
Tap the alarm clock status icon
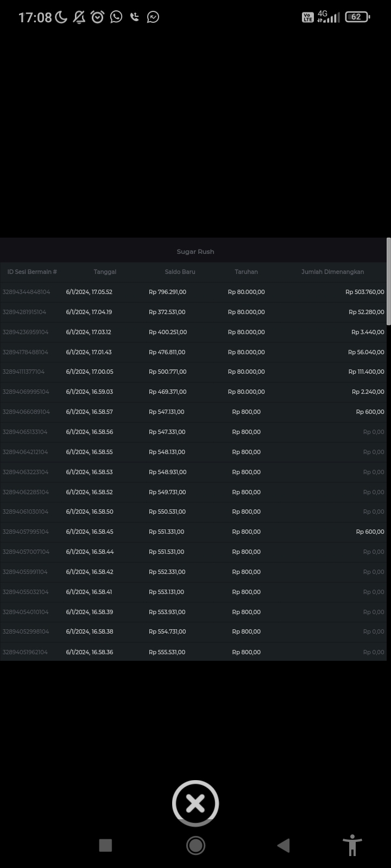(98, 17)
